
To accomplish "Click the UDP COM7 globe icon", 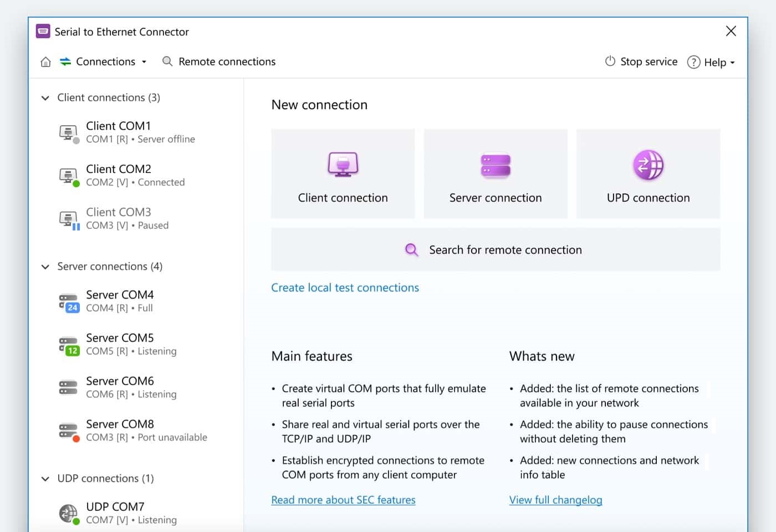I will (x=69, y=513).
